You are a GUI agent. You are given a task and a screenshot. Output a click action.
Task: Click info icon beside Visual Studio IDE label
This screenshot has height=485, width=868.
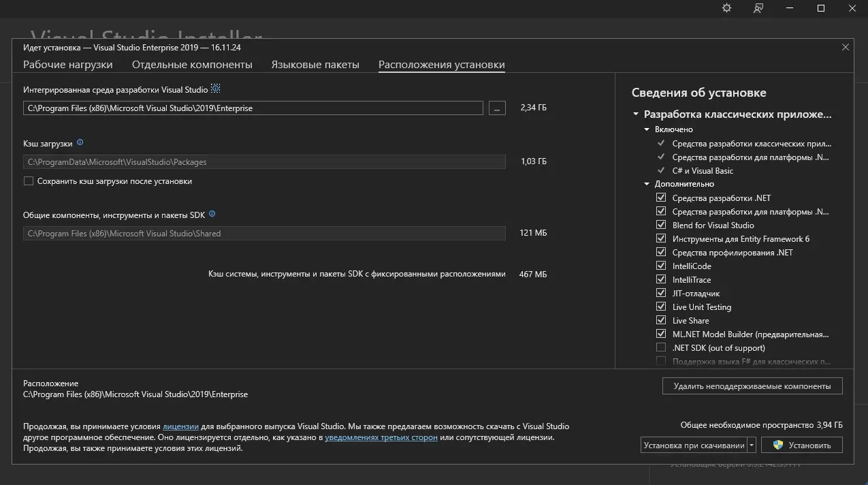point(216,89)
